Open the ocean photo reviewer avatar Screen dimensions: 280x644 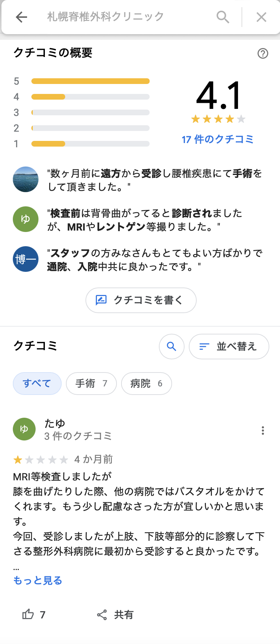click(x=26, y=179)
